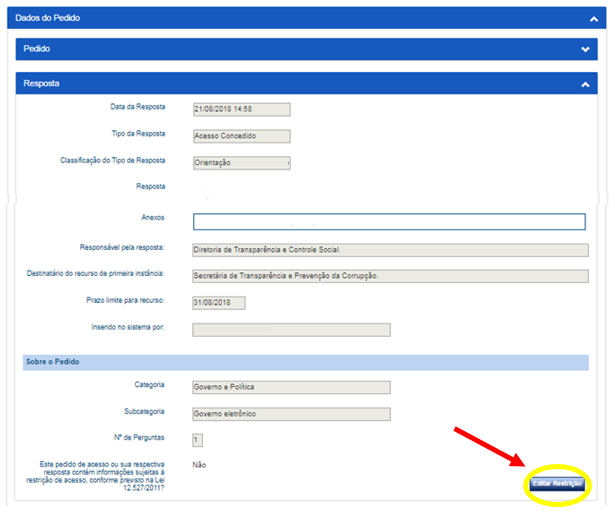
Task: Click the Resposta panel title text
Action: pos(43,85)
